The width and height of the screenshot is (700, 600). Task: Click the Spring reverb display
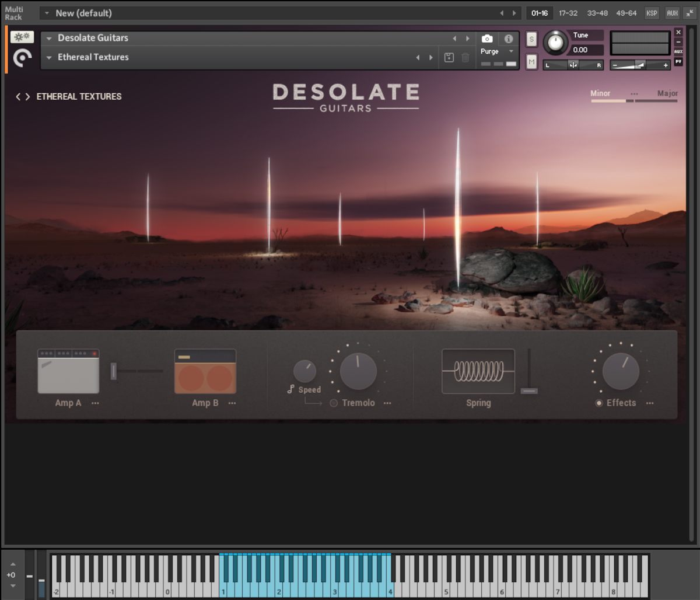pos(478,371)
